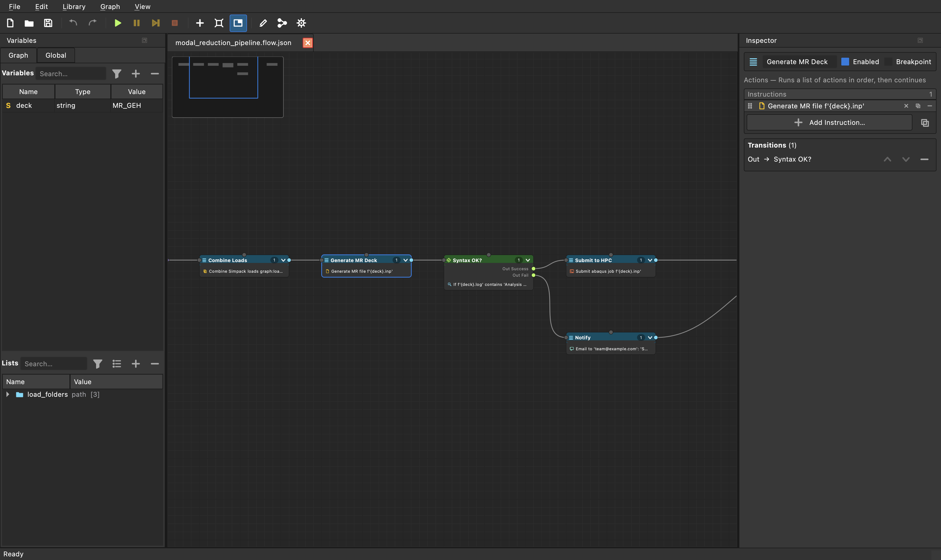Edit the node name field Generate MR Deck
The image size is (941, 560).
click(x=799, y=62)
